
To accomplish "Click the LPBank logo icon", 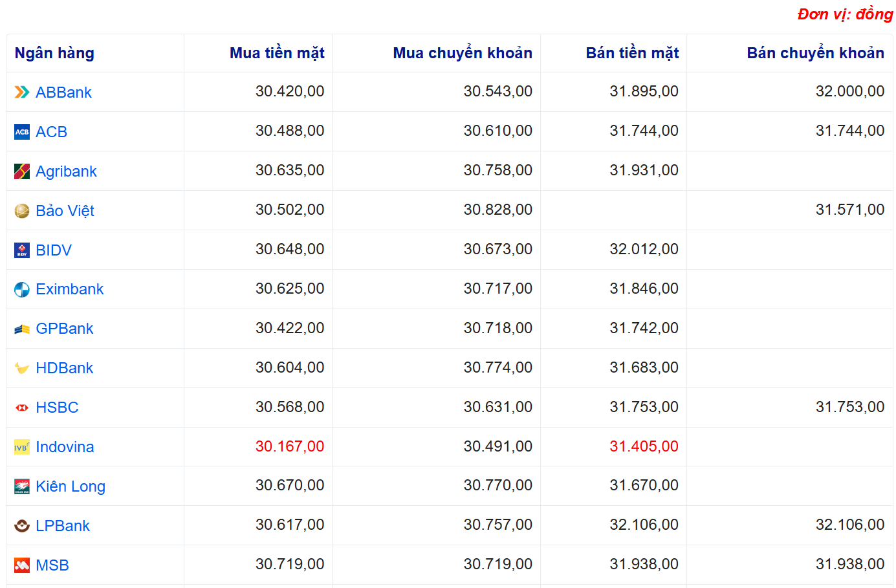I will [22, 526].
